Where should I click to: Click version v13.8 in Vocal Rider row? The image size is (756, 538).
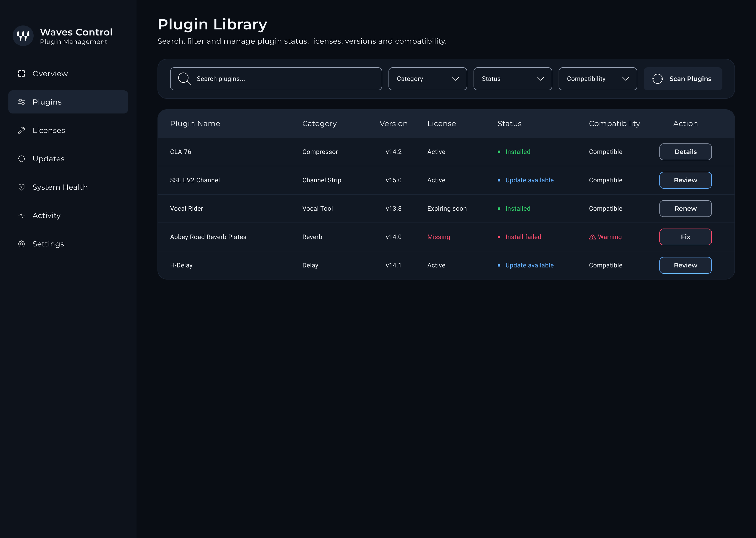[x=393, y=208]
